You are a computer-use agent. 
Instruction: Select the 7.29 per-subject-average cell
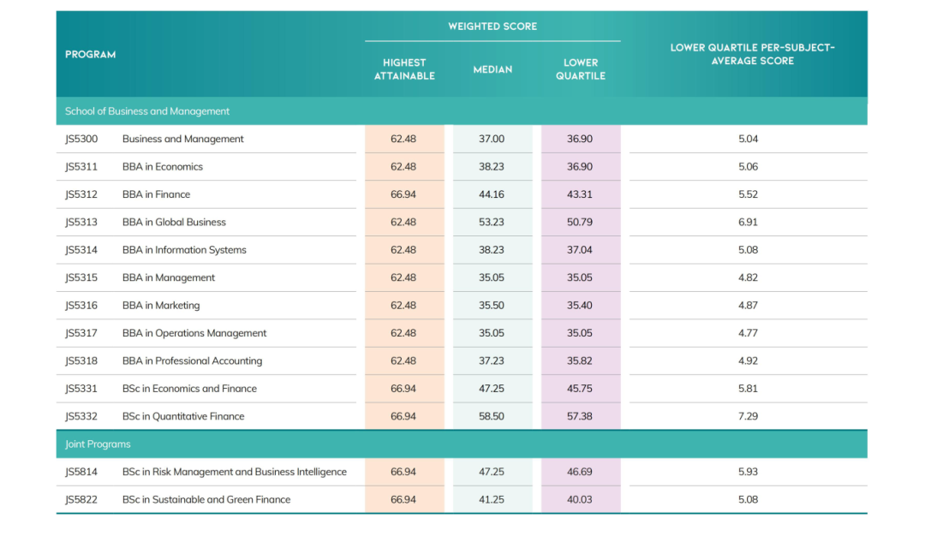748,416
